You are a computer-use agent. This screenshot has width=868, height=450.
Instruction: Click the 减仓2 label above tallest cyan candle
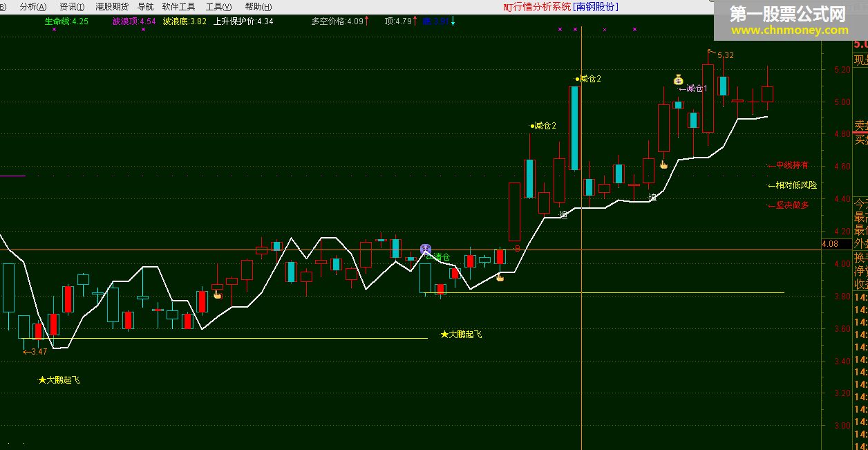pyautogui.click(x=588, y=79)
